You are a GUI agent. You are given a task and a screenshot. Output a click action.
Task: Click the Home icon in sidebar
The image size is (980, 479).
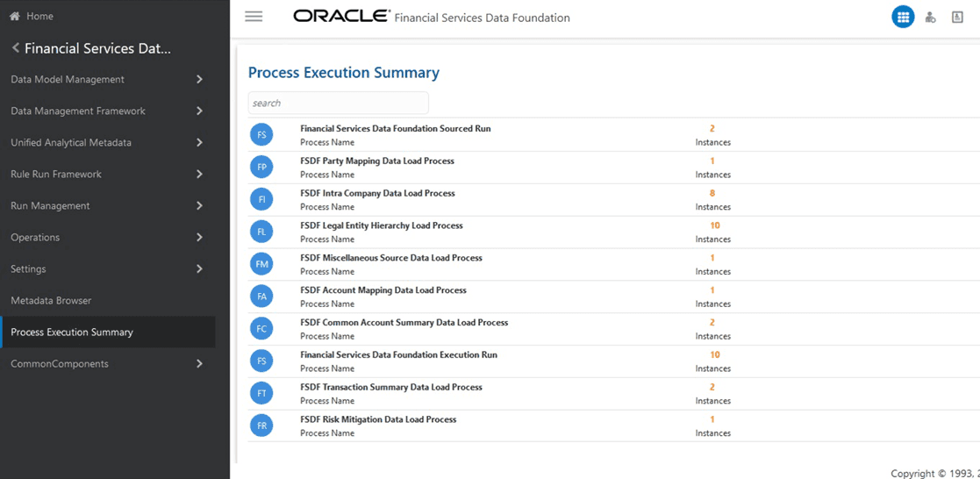coord(14,17)
